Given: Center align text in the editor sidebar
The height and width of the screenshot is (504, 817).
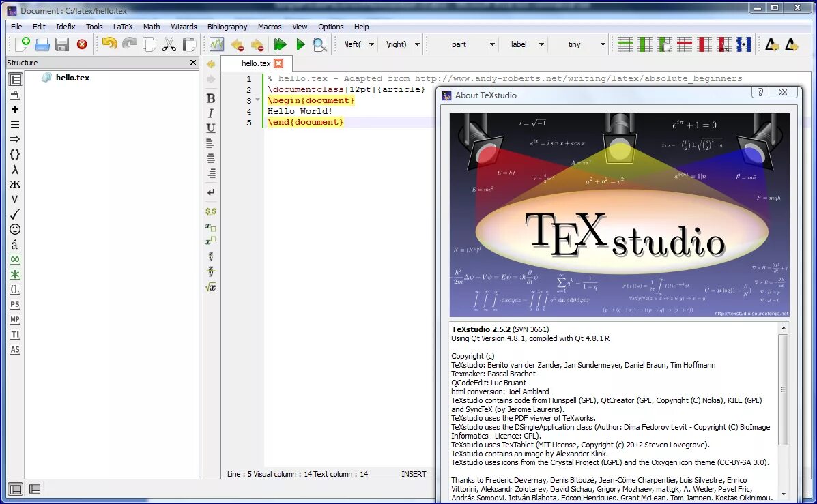Looking at the screenshot, I should (211, 158).
